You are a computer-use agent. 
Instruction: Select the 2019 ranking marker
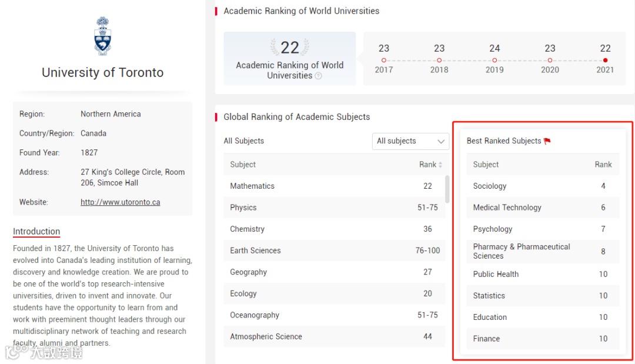(x=494, y=61)
